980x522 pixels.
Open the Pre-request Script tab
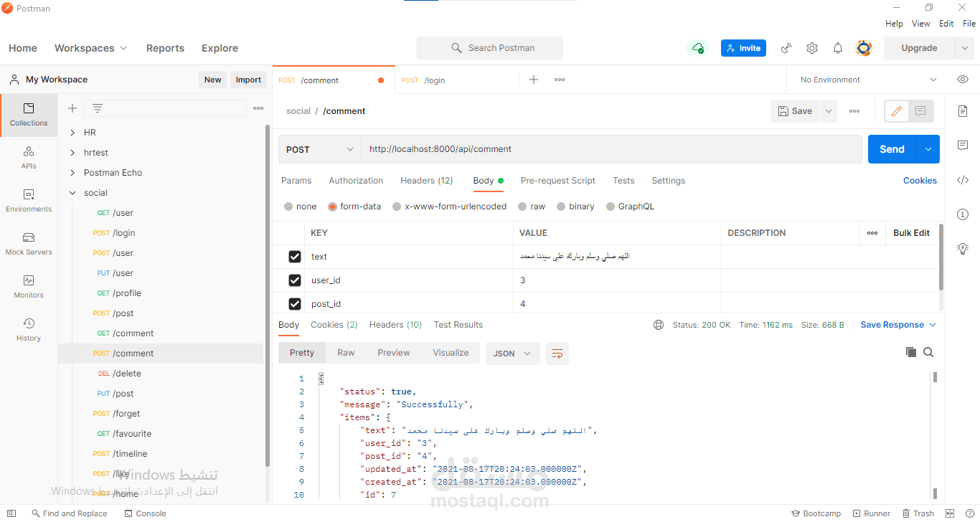pyautogui.click(x=558, y=181)
